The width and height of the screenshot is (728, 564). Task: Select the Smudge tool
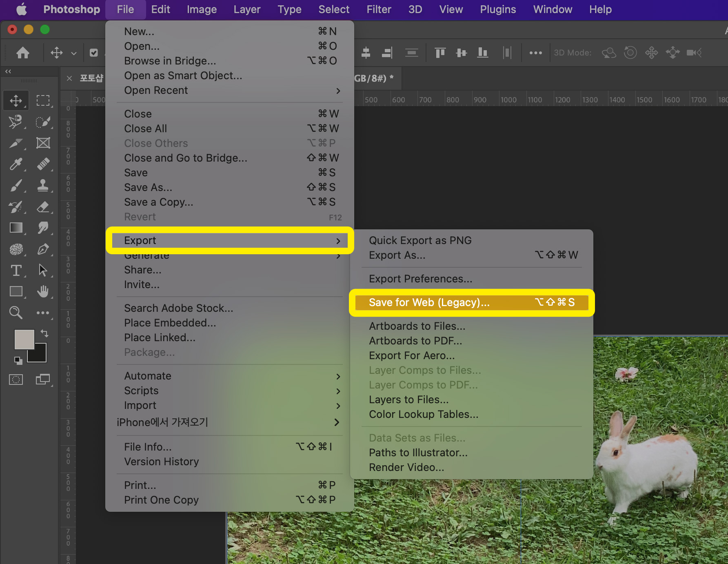(43, 228)
